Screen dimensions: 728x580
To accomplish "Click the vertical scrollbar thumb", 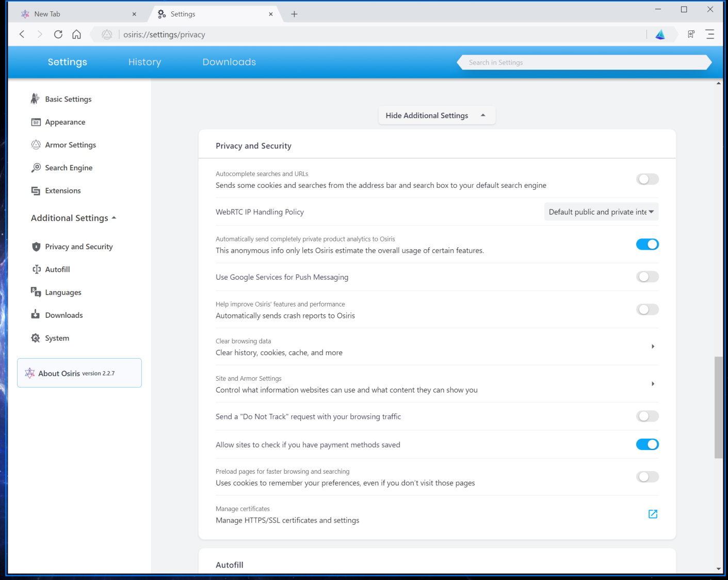I will coord(718,407).
